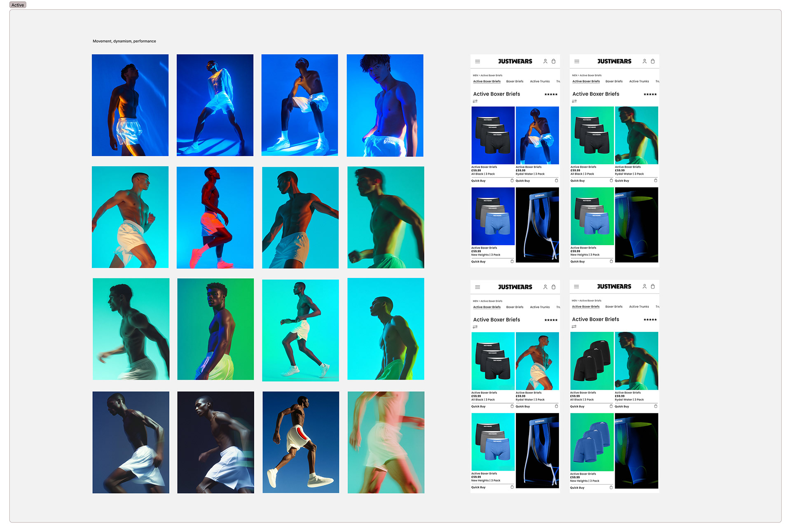The height and width of the screenshot is (532, 791).
Task: Select the blurred runner image with pink tones
Action: [x=386, y=442]
